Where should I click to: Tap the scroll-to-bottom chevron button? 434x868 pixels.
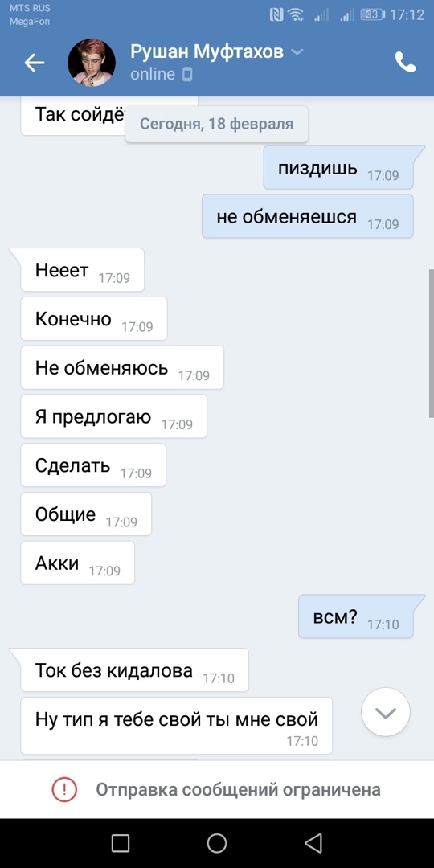point(385,712)
